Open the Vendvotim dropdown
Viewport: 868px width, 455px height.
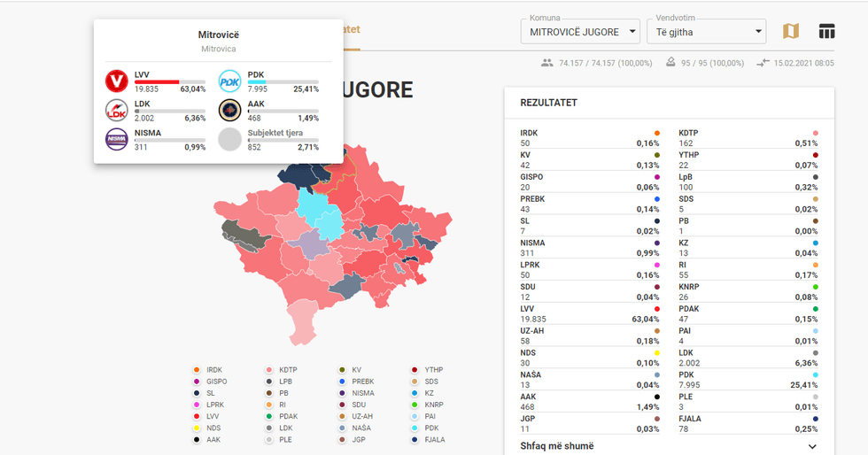tap(706, 32)
